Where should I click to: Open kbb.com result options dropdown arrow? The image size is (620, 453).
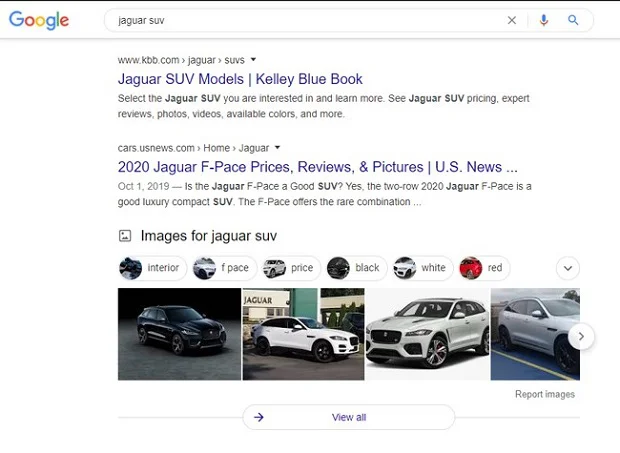tap(253, 60)
